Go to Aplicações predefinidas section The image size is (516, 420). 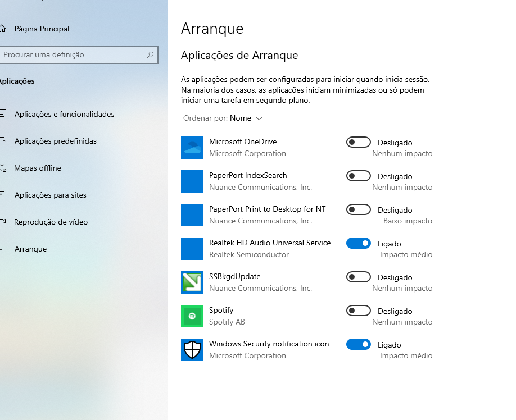click(x=55, y=141)
